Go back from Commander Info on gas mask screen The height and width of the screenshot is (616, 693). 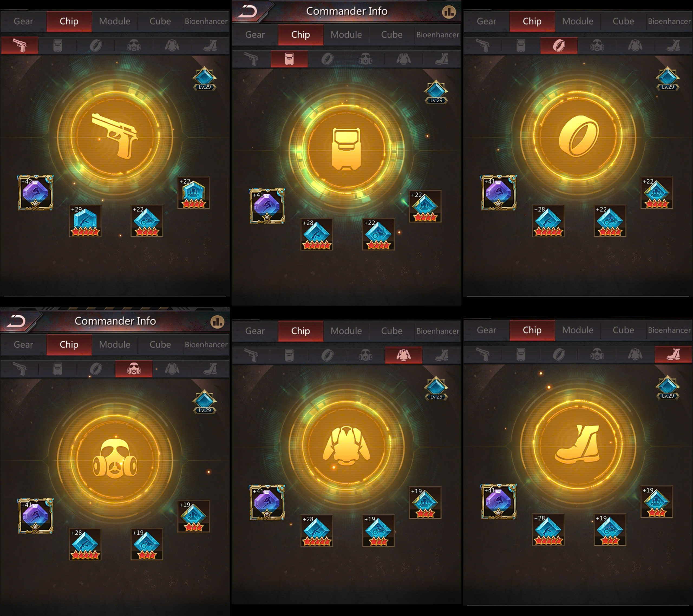click(x=18, y=321)
